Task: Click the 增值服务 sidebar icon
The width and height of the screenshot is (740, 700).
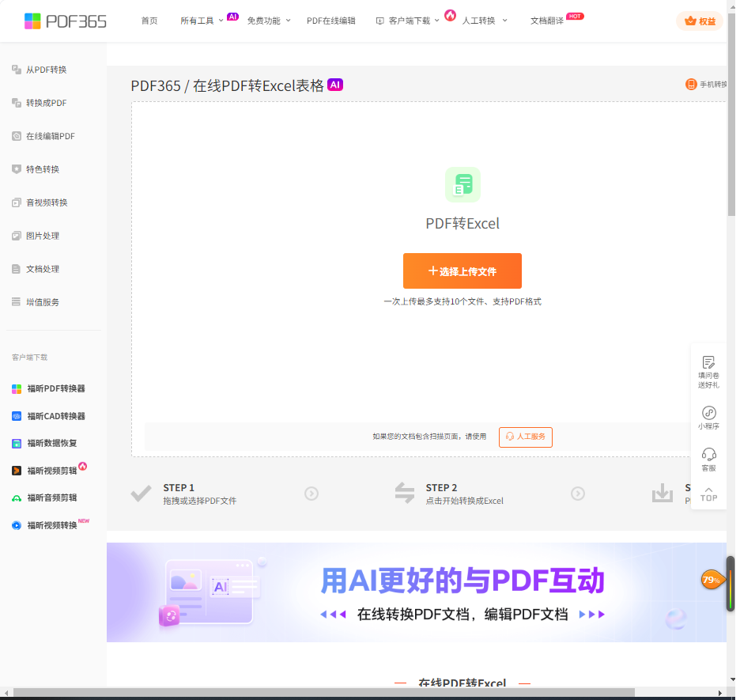Action: point(17,301)
